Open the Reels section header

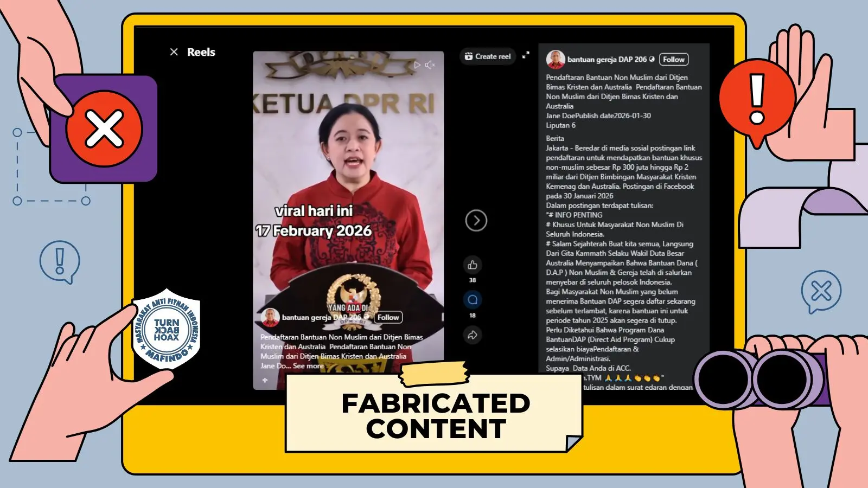tap(201, 52)
